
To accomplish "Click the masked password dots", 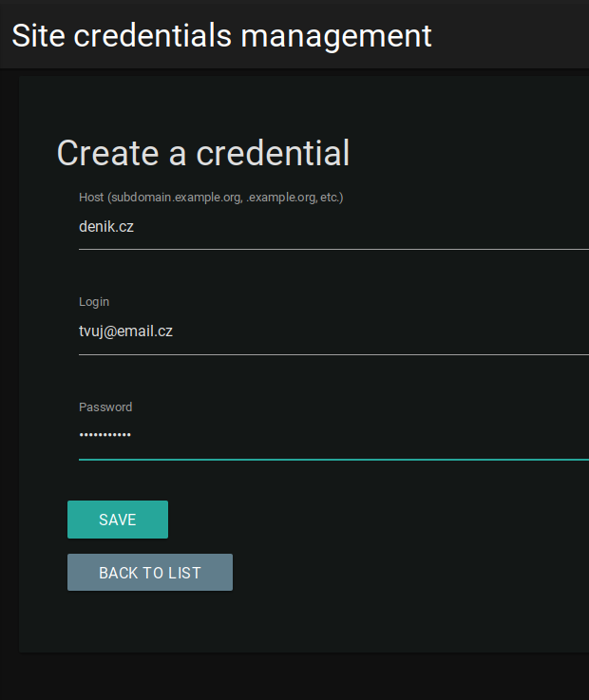I will point(105,435).
